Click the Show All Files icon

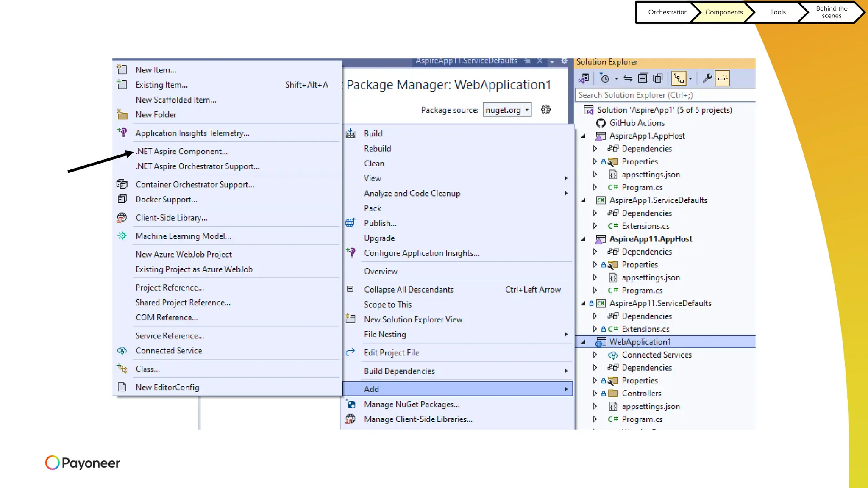(658, 78)
